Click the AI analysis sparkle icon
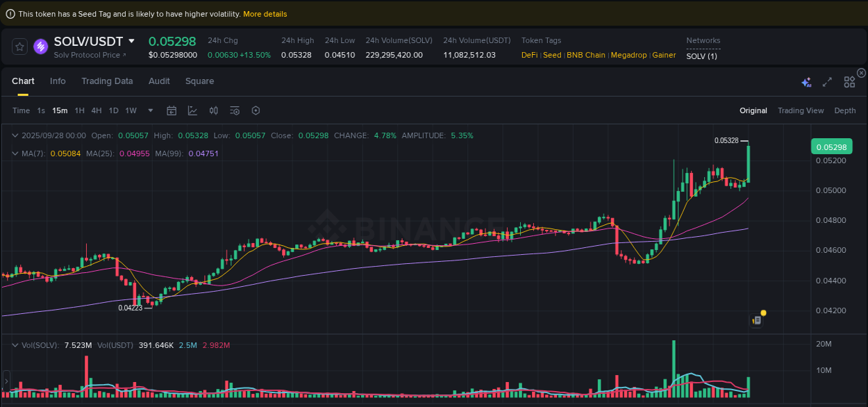The height and width of the screenshot is (407, 868). pyautogui.click(x=806, y=81)
